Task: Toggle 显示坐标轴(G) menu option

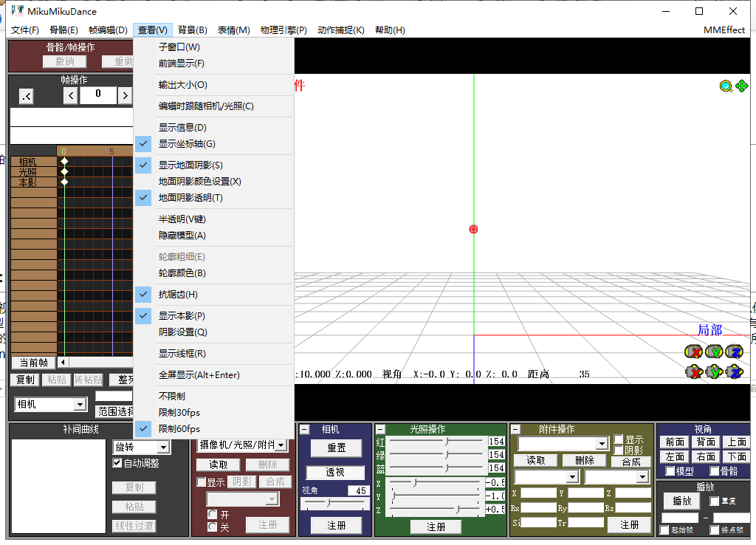Action: 214,144
